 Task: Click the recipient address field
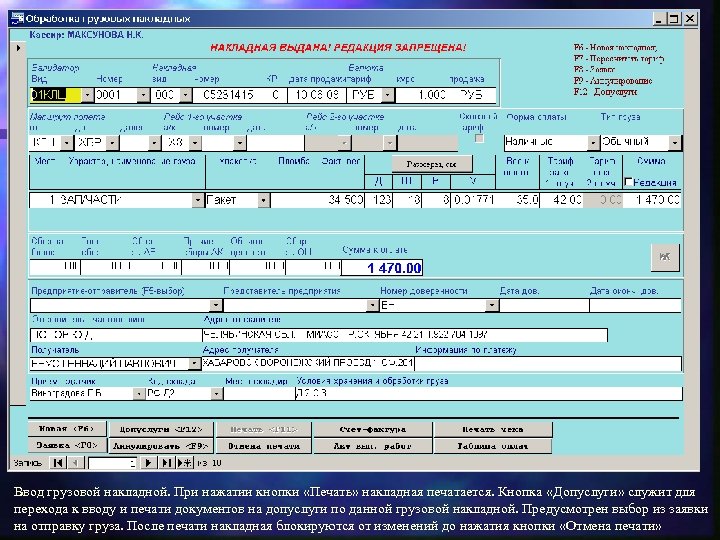click(x=308, y=363)
